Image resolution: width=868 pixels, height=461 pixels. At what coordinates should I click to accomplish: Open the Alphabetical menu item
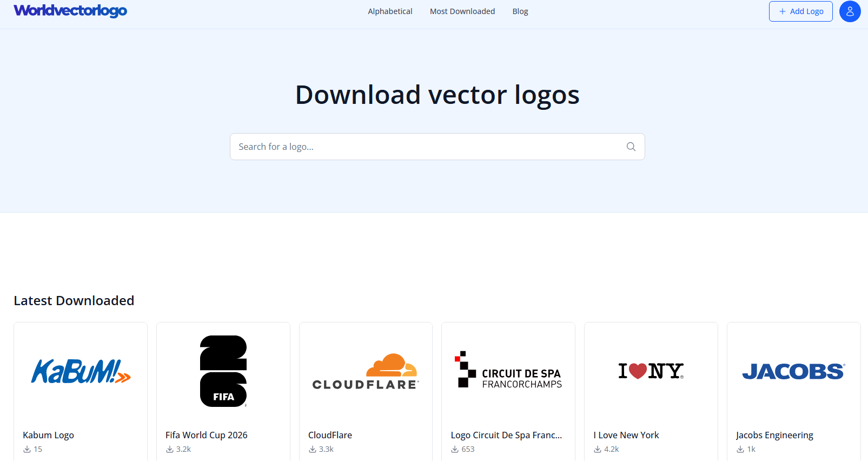pyautogui.click(x=390, y=11)
